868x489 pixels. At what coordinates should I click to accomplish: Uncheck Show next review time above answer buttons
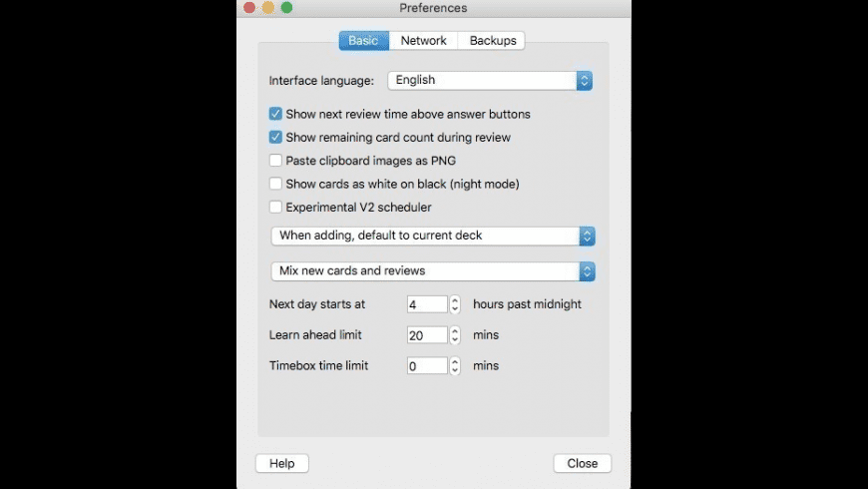tap(275, 114)
